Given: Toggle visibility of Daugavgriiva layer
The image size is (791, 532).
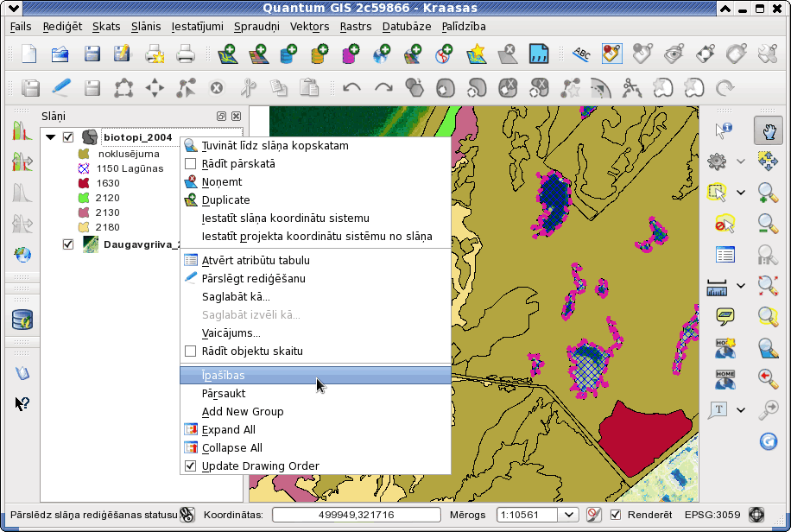Looking at the screenshot, I should [68, 244].
